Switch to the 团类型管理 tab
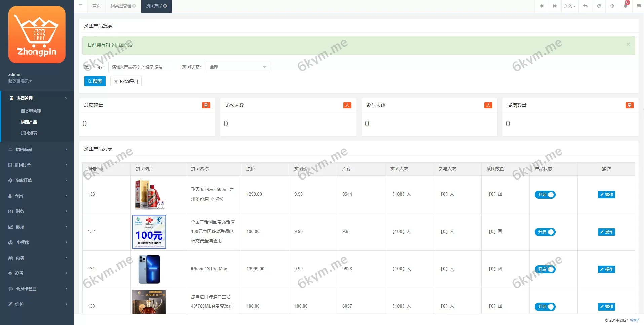The image size is (644, 325). 123,6
